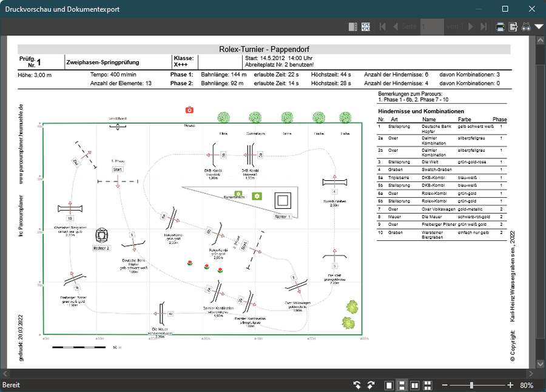Jump to the last page

[x=484, y=27]
